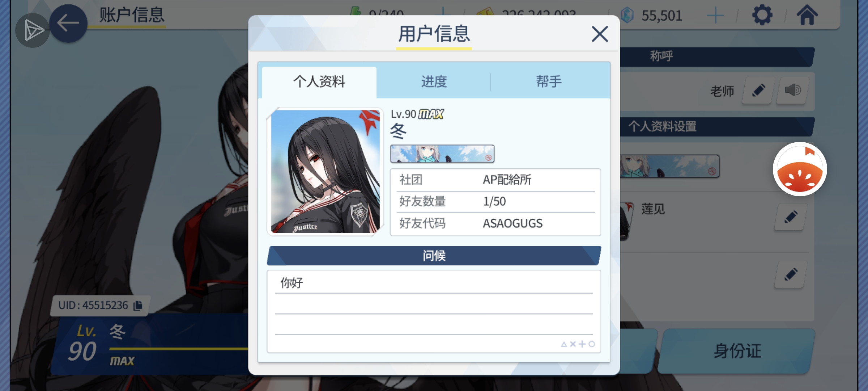Click the friend code ASAOGUGS
This screenshot has width=868, height=391.
point(512,223)
